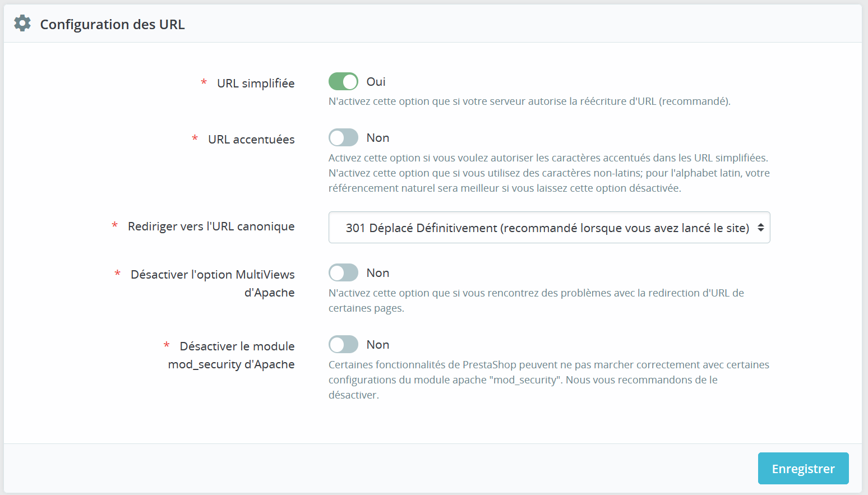Save settings with the Enregistrer button

point(803,468)
